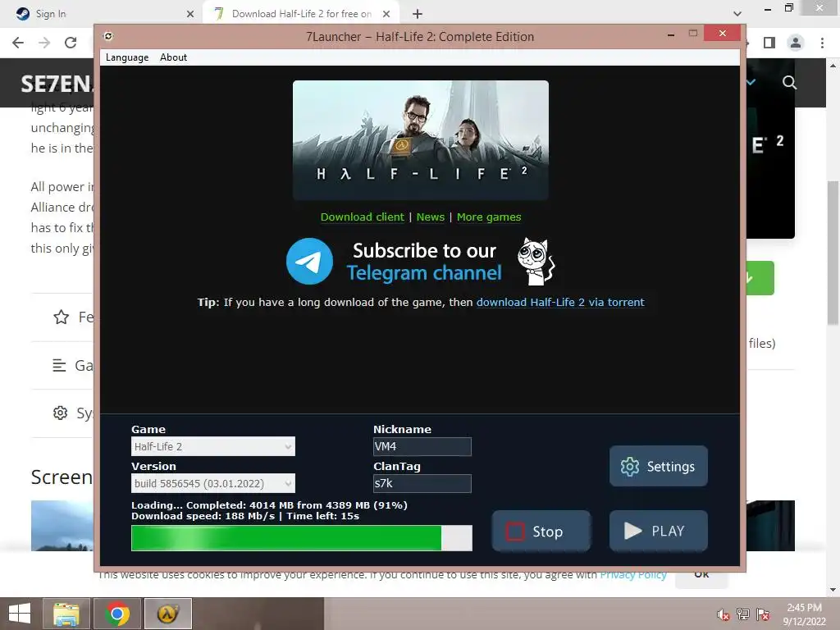Open the Action Center flag icon

763,614
